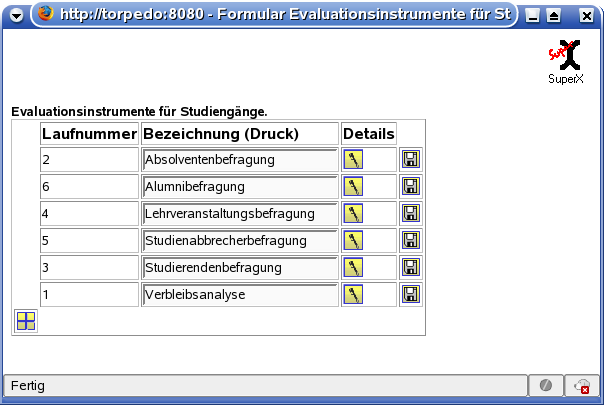Click the SuperX logo
604x405 pixels.
point(565,62)
